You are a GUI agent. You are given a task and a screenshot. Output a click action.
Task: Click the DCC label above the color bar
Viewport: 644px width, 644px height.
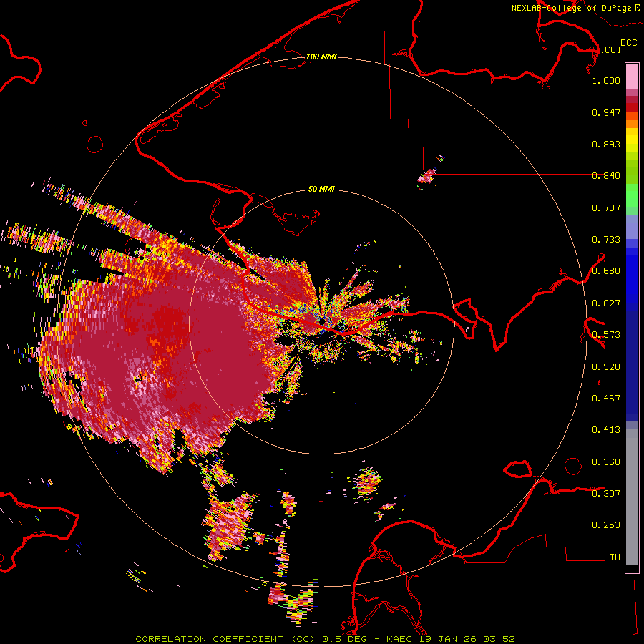[628, 43]
